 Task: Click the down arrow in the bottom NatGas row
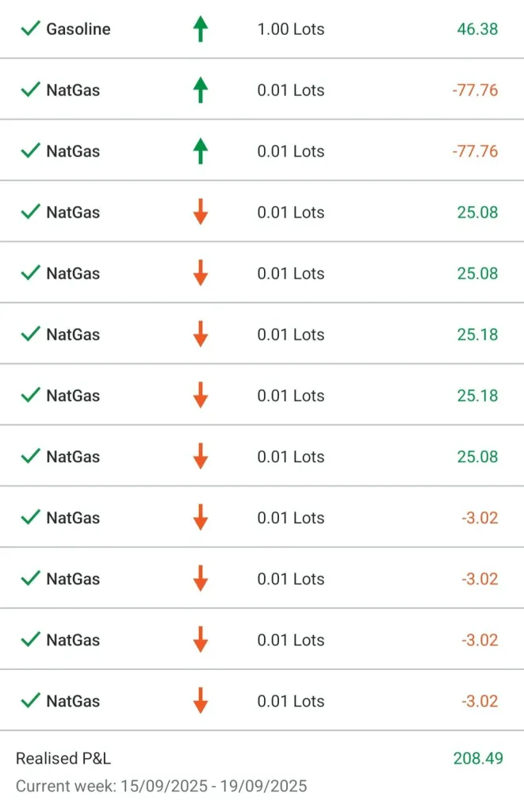[201, 701]
